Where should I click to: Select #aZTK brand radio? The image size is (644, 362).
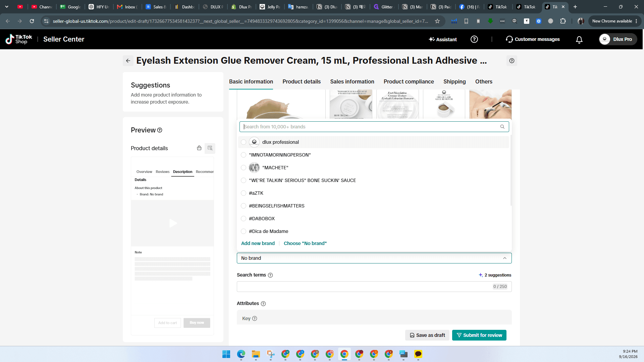coord(244,193)
